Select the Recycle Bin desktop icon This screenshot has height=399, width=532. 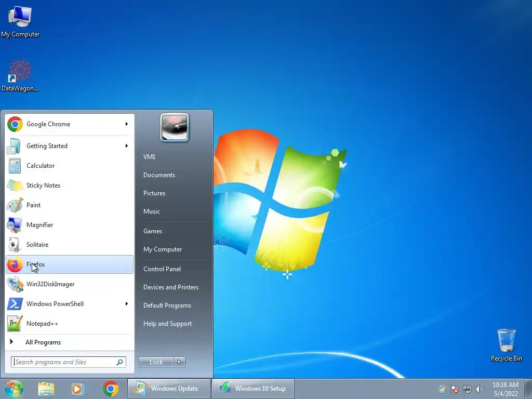[506, 340]
